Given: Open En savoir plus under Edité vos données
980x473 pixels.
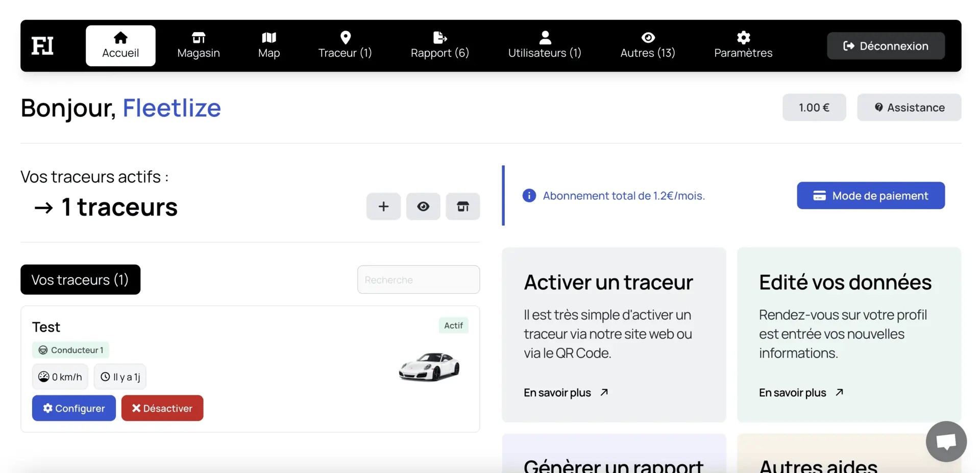Looking at the screenshot, I should pyautogui.click(x=801, y=392).
